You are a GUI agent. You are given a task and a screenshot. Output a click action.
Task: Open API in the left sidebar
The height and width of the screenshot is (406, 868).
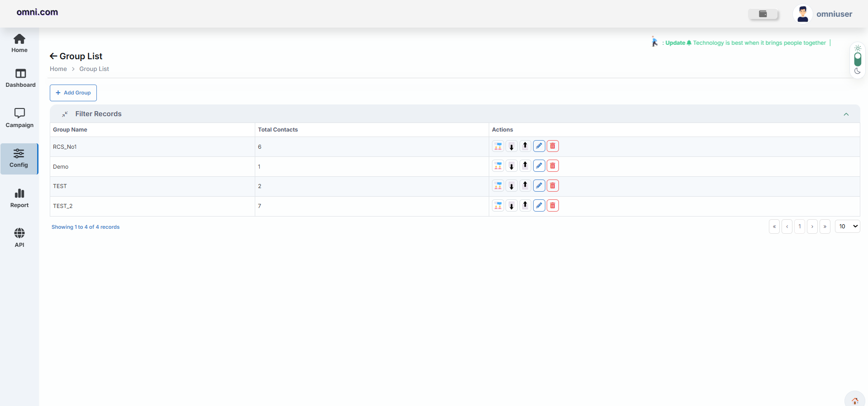coord(19,238)
